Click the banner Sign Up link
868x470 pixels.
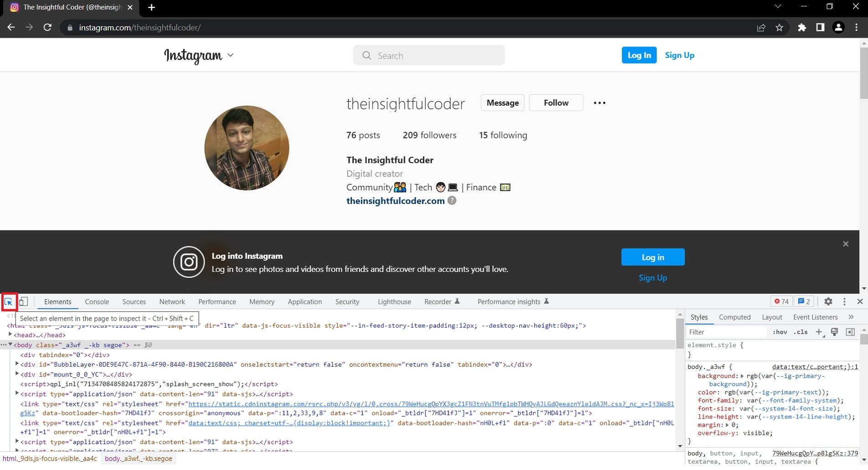653,277
